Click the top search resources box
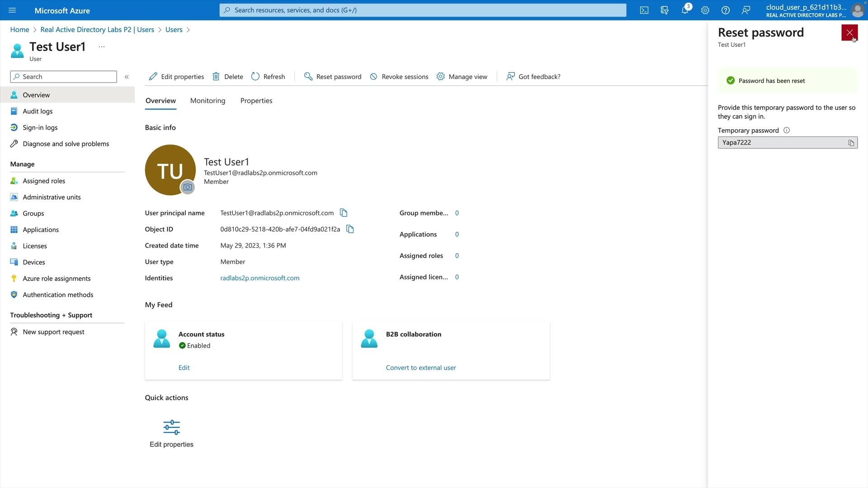Viewport: 868px width, 488px height. coord(423,10)
